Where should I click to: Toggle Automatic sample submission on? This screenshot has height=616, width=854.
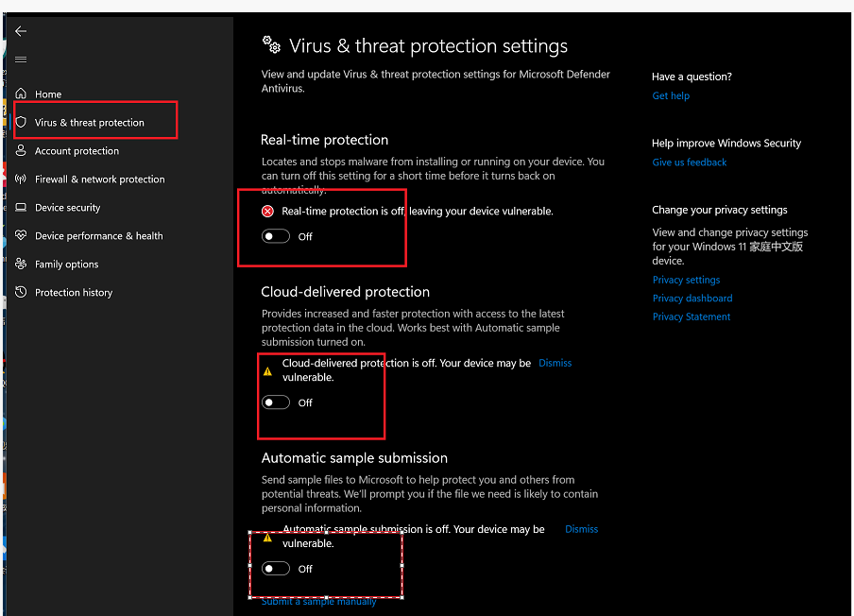pyautogui.click(x=276, y=569)
